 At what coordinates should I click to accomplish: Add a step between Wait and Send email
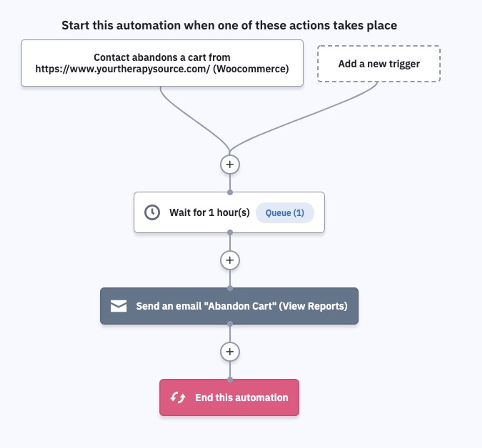230,260
